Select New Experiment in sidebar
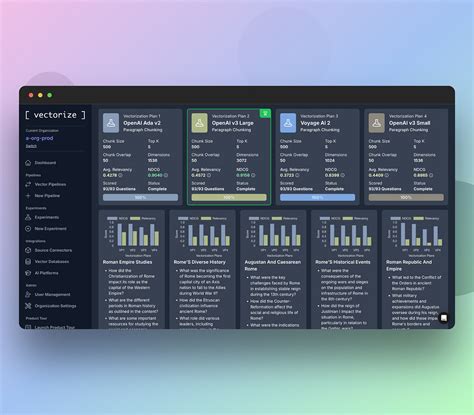Screen dimensions: 474x415 click(x=50, y=229)
